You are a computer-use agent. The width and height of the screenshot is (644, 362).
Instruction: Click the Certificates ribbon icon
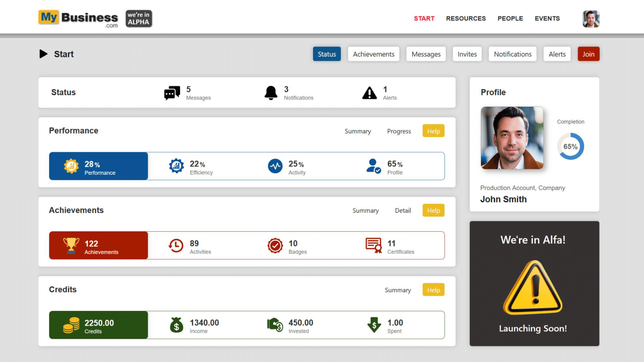[374, 246]
